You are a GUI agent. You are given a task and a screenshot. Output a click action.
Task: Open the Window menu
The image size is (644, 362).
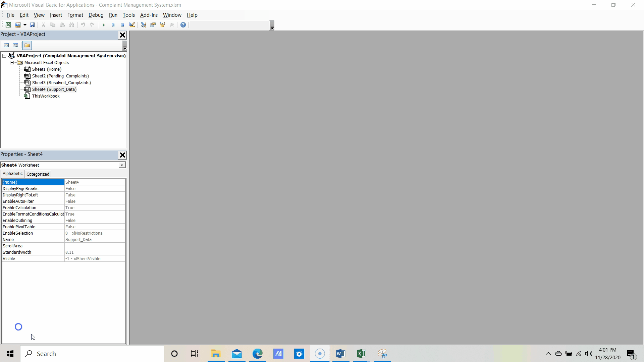point(172,15)
